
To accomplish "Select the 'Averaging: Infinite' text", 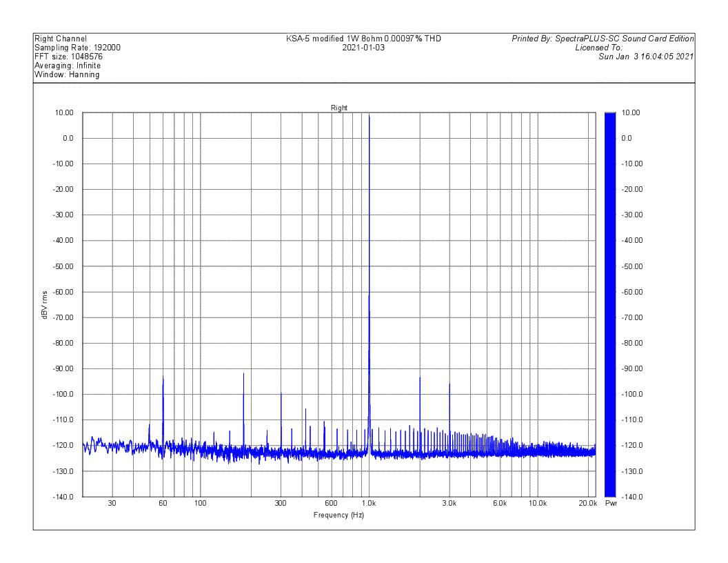I will point(68,66).
